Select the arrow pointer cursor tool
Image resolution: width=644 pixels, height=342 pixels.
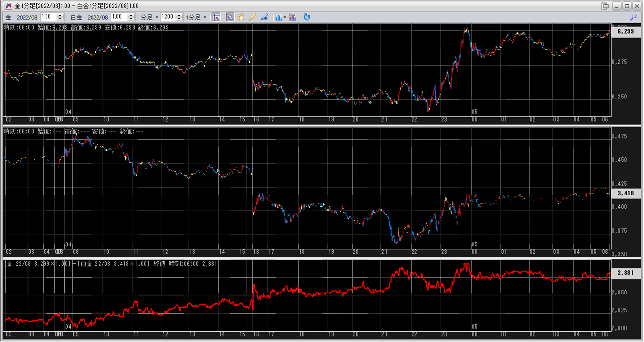point(230,17)
